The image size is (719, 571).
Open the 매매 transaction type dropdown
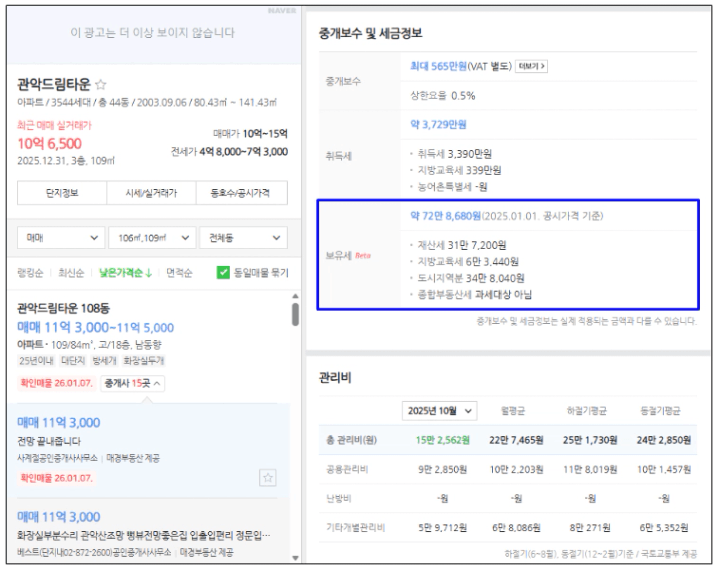(60, 238)
